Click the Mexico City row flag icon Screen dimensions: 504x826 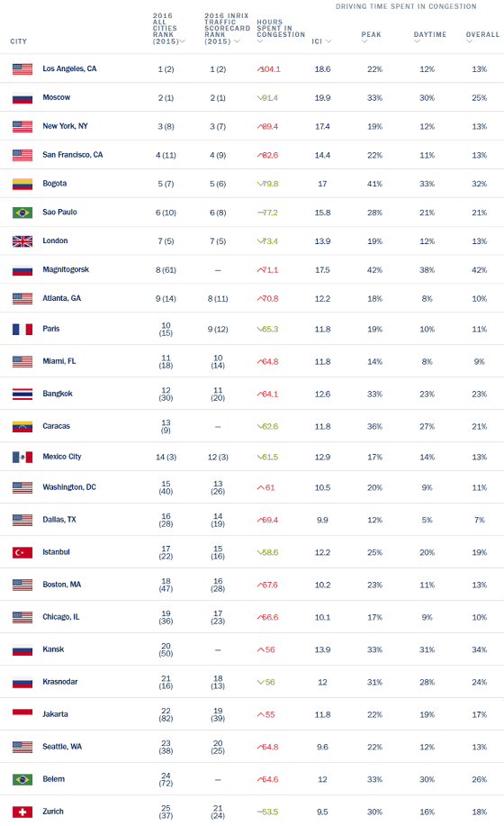[x=22, y=457]
